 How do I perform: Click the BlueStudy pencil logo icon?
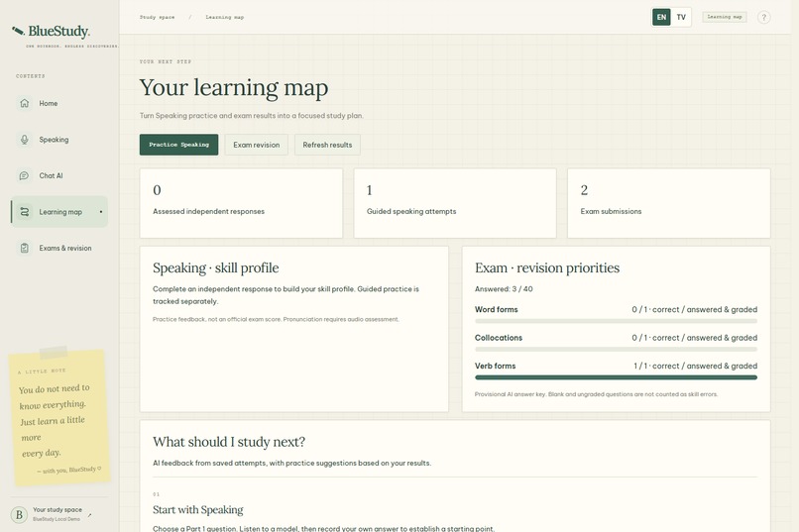pyautogui.click(x=18, y=31)
